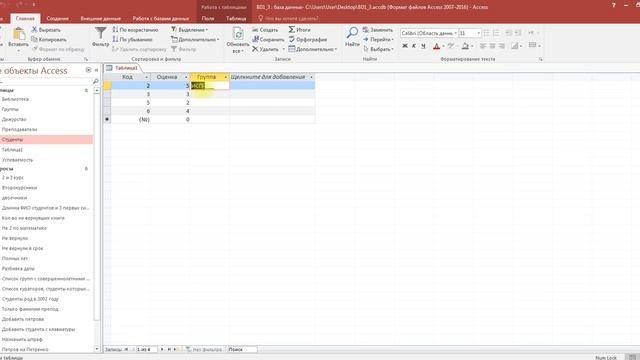Open the Перейти dropdown
The height and width of the screenshot is (360, 640).
pyautogui.click(x=378, y=40)
